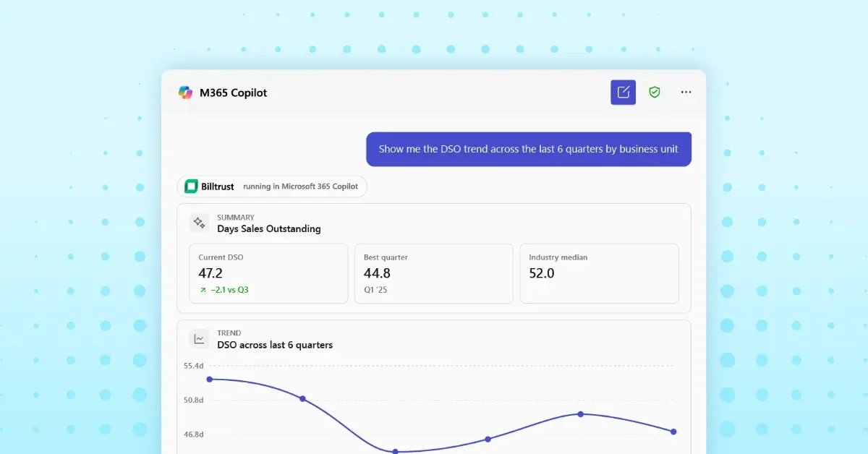Viewport: 868px width, 454px height.
Task: Select the fourth data point on the trend line
Action: pyautogui.click(x=488, y=439)
